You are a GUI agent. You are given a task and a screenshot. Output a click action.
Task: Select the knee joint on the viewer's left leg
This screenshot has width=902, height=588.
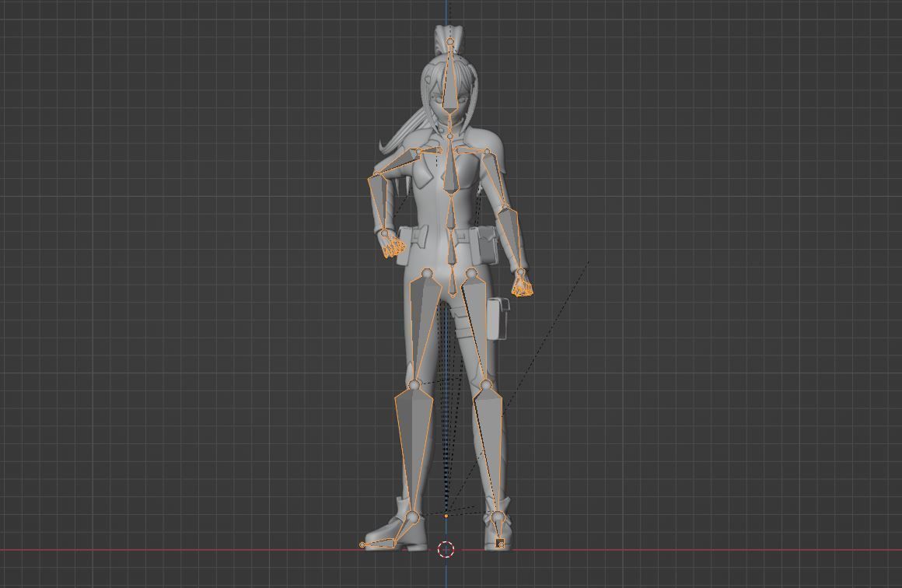[x=414, y=384]
